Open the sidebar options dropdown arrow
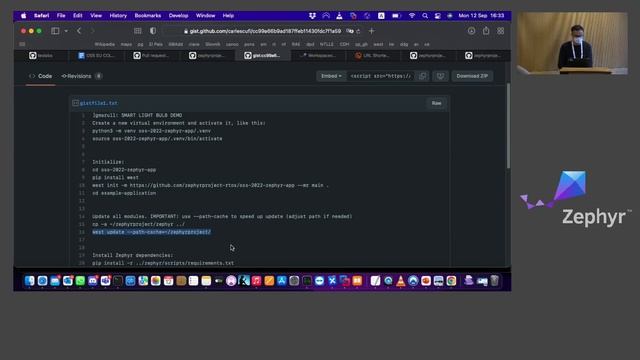Viewport: 640px width, 360px height. coord(66,31)
